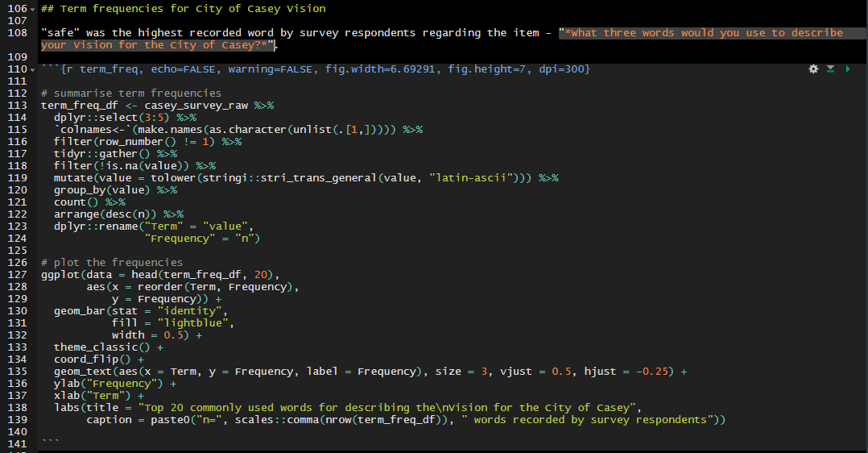This screenshot has width=868, height=453.
Task: Click 'ylab("Frequency")' on line 136
Action: pos(109,383)
